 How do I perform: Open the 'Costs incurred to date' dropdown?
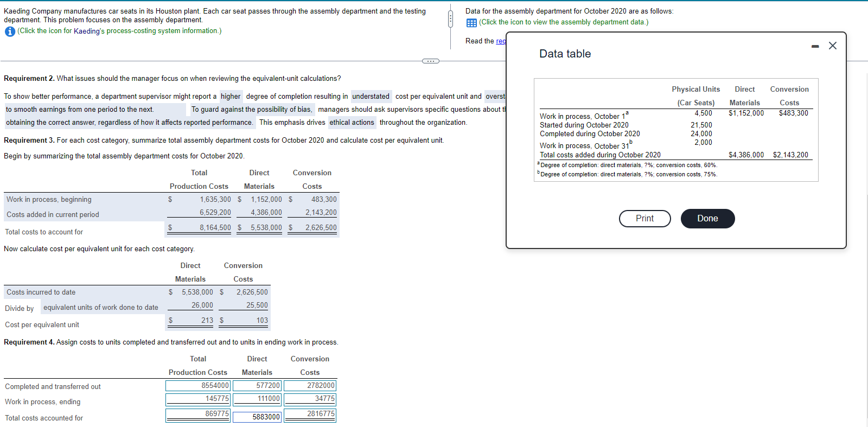pos(84,292)
